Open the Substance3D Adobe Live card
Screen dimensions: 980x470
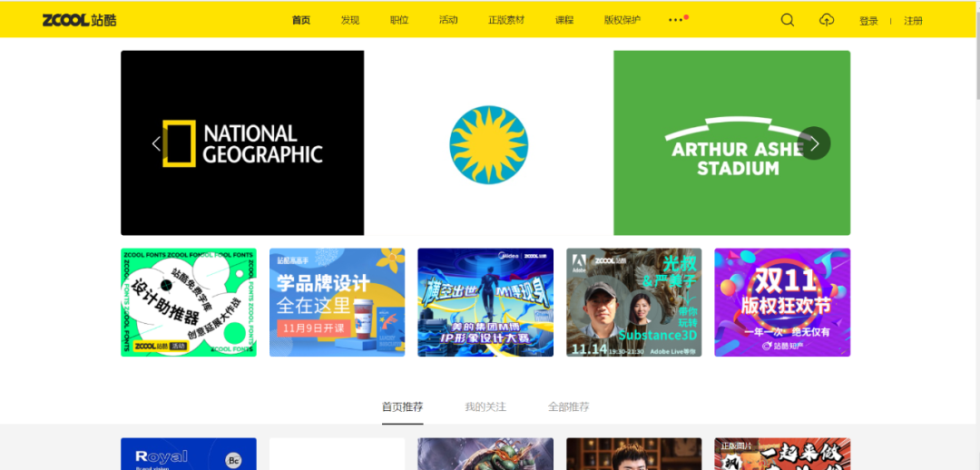(633, 302)
